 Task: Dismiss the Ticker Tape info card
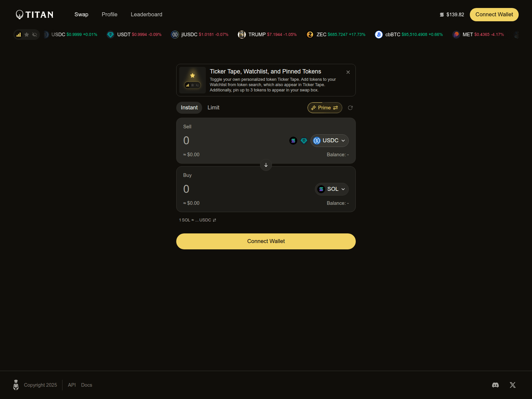pyautogui.click(x=348, y=72)
